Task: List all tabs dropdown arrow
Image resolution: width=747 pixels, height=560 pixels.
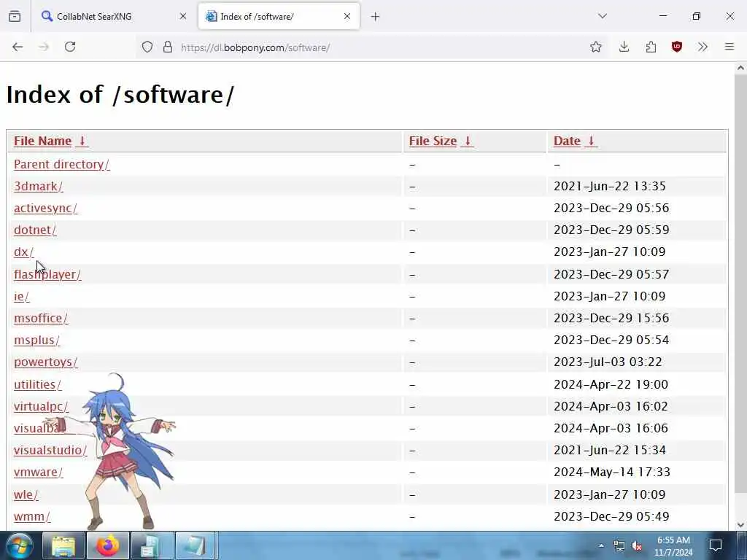Action: point(603,16)
